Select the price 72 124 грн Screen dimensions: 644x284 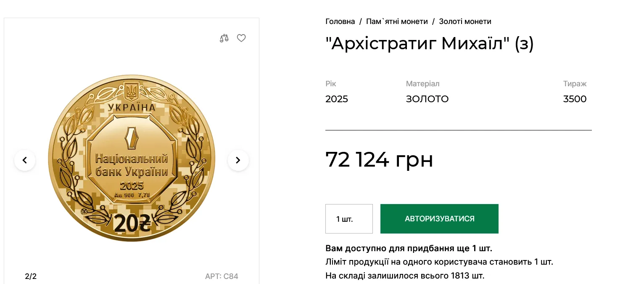[379, 160]
